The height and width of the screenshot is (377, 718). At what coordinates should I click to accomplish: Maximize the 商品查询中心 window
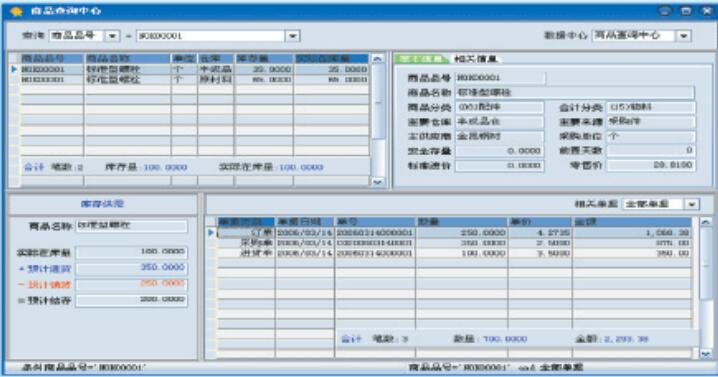686,11
